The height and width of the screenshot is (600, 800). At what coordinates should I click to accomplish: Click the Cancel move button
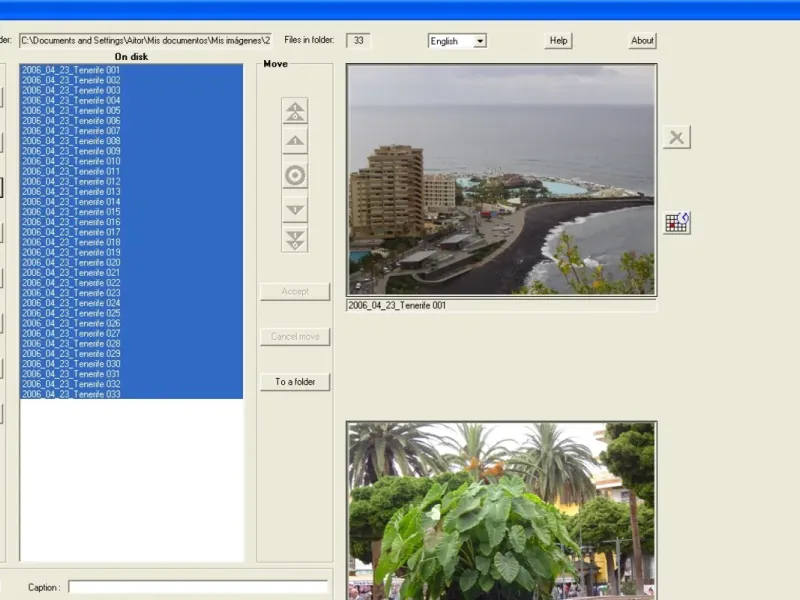295,337
